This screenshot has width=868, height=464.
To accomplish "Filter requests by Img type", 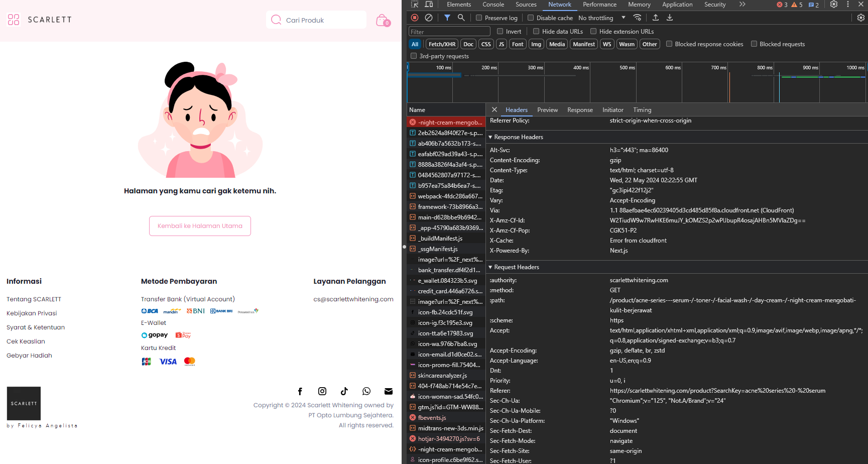I will 536,44.
